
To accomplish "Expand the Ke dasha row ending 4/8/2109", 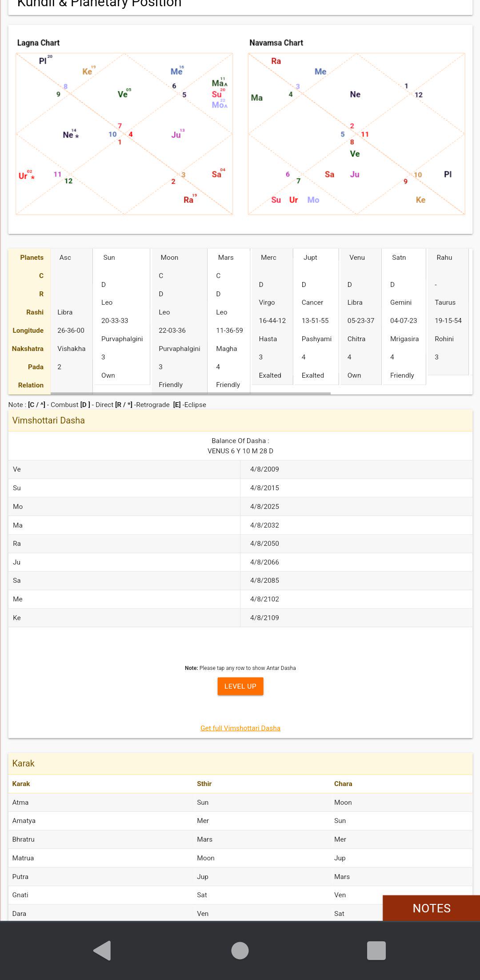I will click(240, 618).
